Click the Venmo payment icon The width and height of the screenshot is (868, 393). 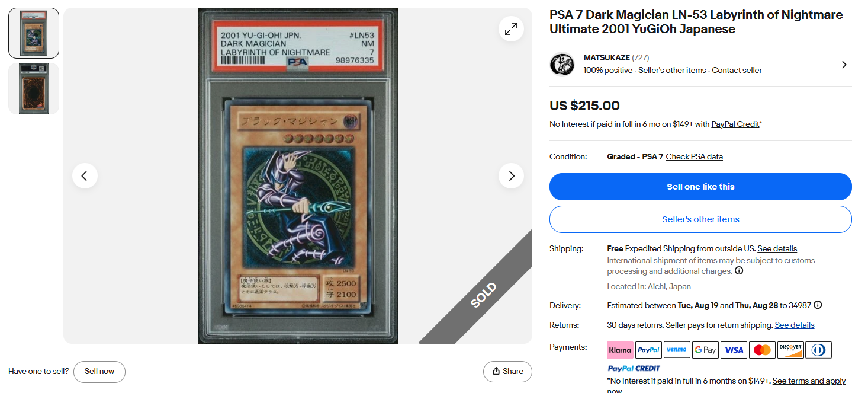[677, 350]
